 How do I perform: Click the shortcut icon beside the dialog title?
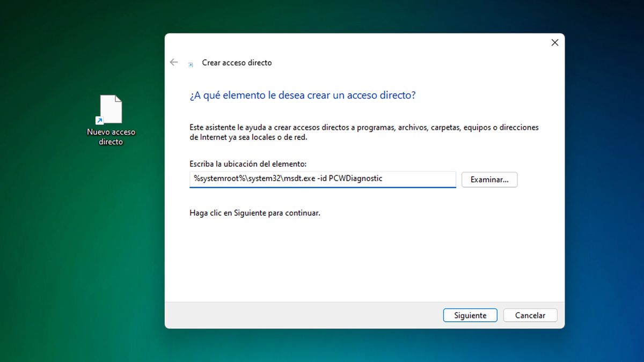pyautogui.click(x=191, y=64)
